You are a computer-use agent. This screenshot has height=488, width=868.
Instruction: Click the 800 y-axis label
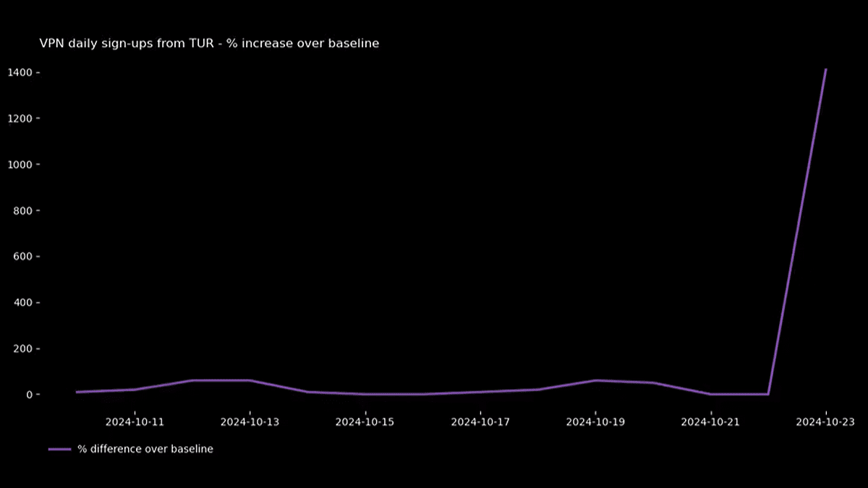[22, 210]
